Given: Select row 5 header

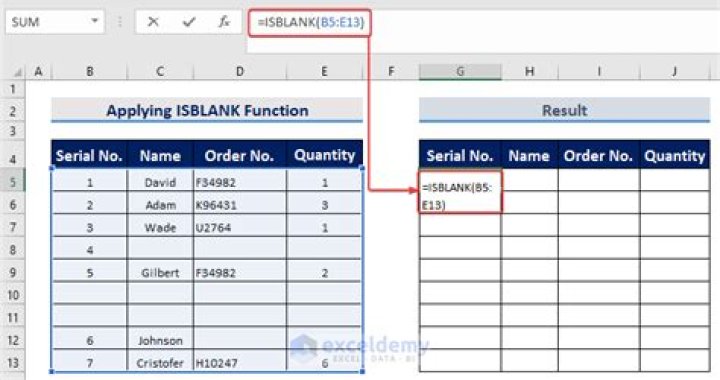Looking at the screenshot, I should (x=13, y=182).
